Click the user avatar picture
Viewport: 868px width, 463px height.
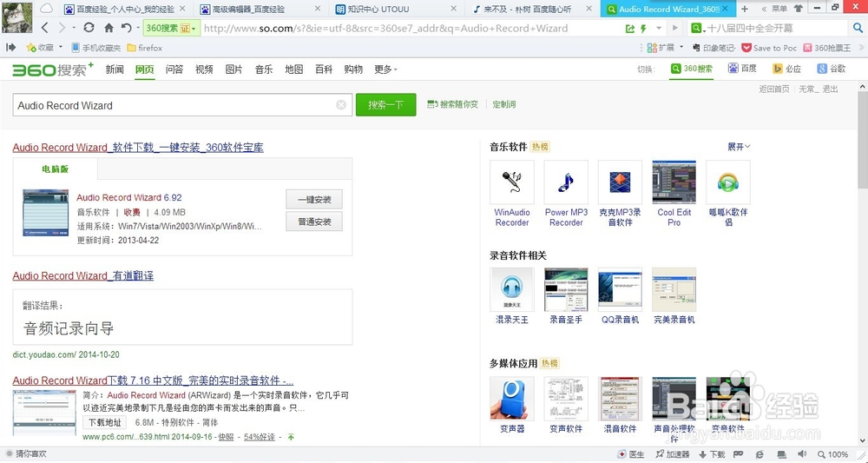[17, 17]
